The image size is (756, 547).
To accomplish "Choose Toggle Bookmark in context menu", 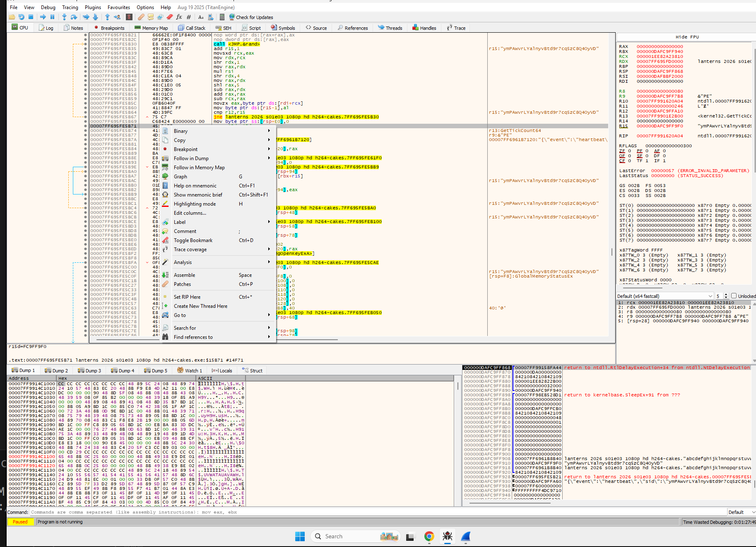I will click(218, 240).
